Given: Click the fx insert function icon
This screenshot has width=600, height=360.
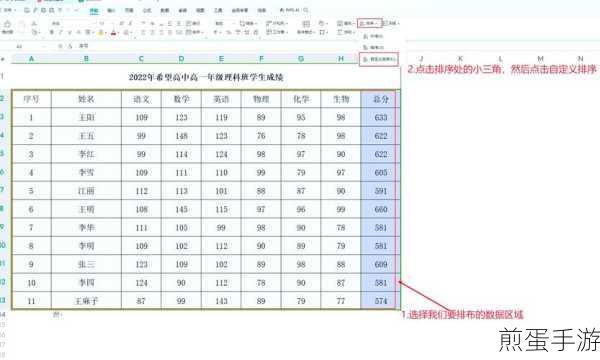Looking at the screenshot, I should click(70, 46).
